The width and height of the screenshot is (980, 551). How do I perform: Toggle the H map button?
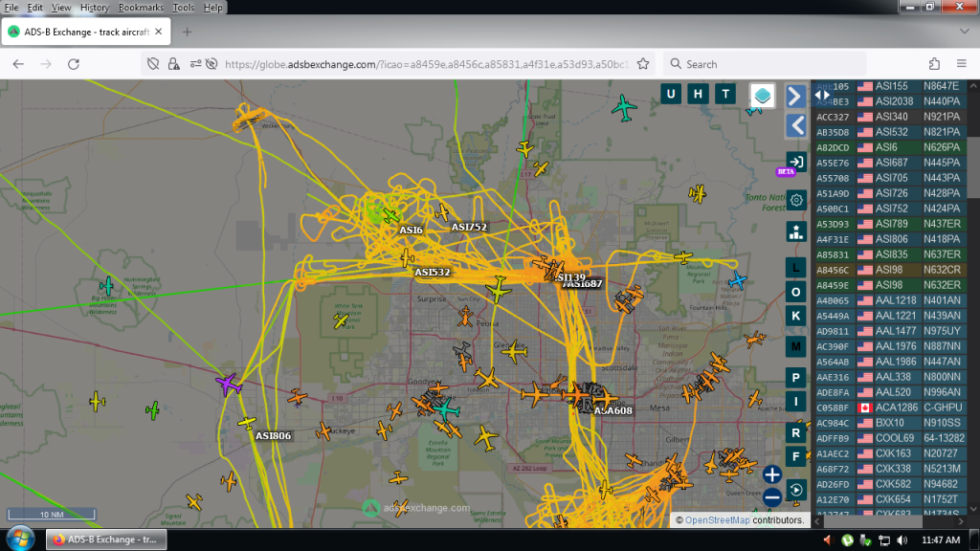[x=698, y=95]
